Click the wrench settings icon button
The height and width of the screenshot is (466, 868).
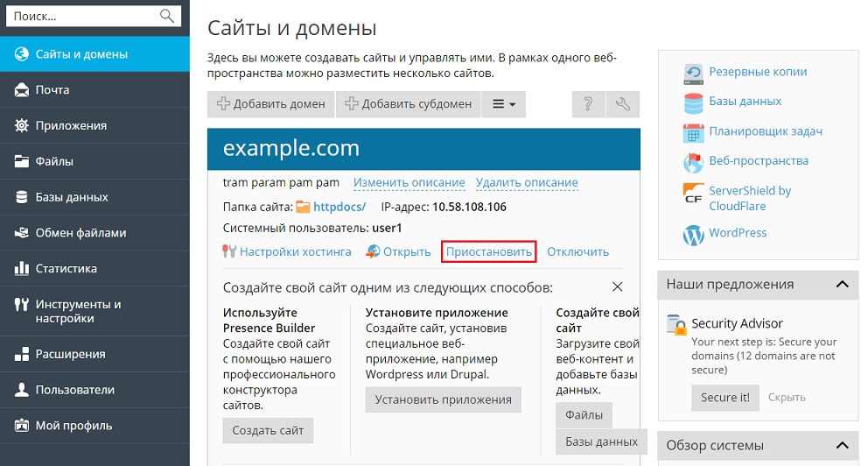[x=623, y=103]
